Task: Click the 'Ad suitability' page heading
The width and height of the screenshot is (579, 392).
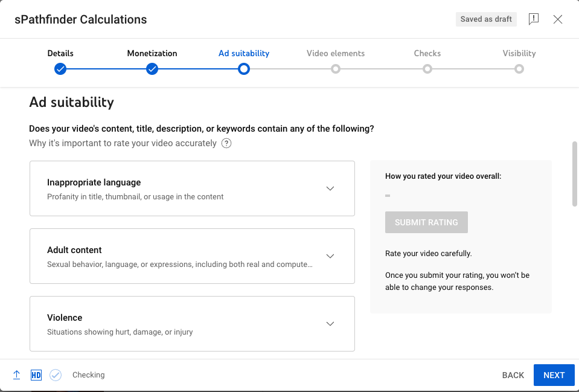Action: (72, 102)
